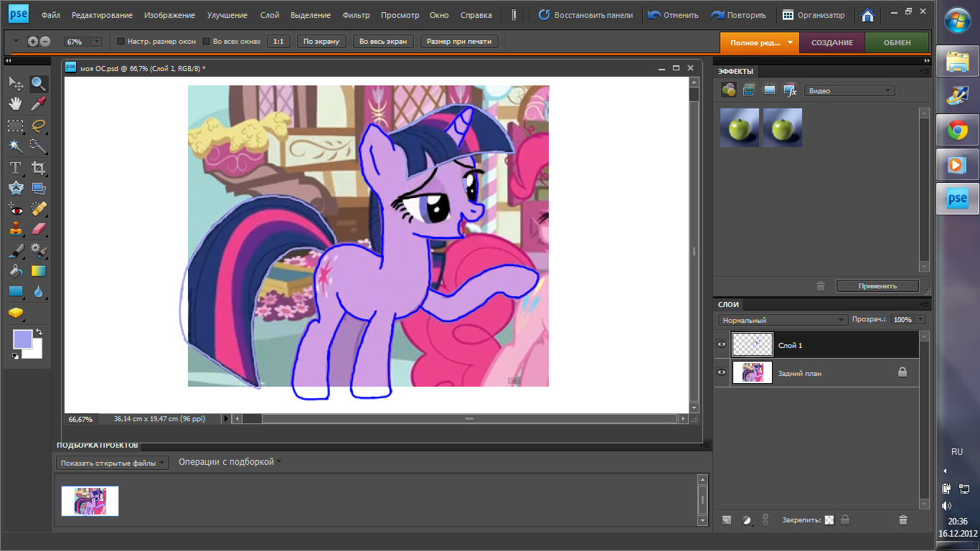Open the home welcome screen icon
980x551 pixels.
pos(867,15)
